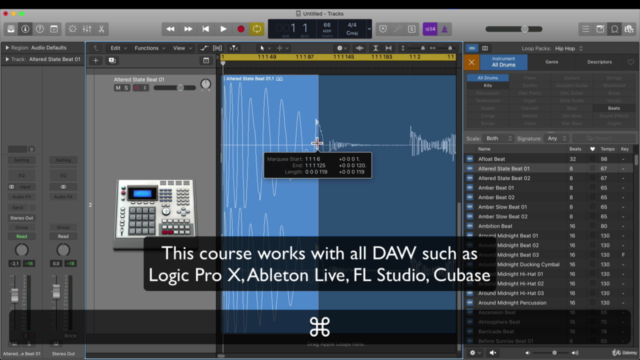Screen dimensions: 640x360
Task: Toggle the Loop Browser icon
Action: pyautogui.click(x=614, y=29)
